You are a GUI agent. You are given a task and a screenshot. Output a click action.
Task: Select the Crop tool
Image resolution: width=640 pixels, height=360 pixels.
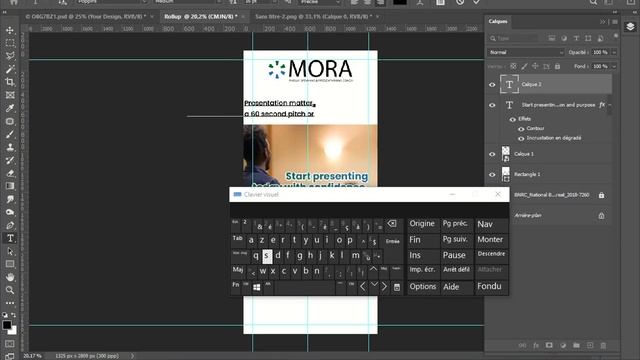pos(10,82)
